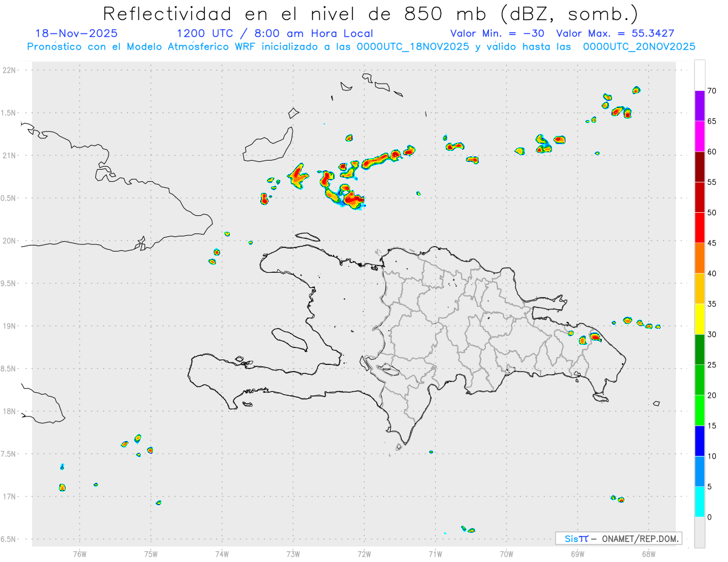
Task: Click the 'SisTT - ONAMET/REP.DOM.' credit box
Action: click(618, 538)
